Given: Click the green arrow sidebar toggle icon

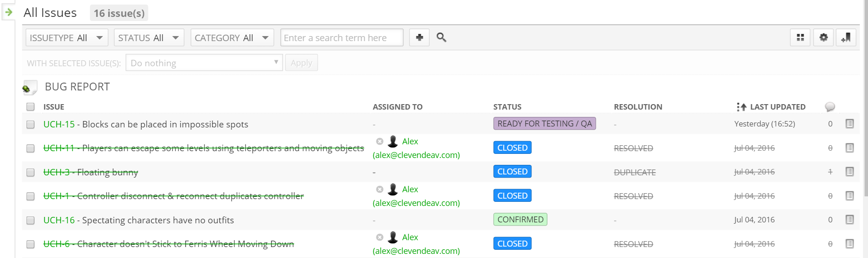Looking at the screenshot, I should (8, 12).
